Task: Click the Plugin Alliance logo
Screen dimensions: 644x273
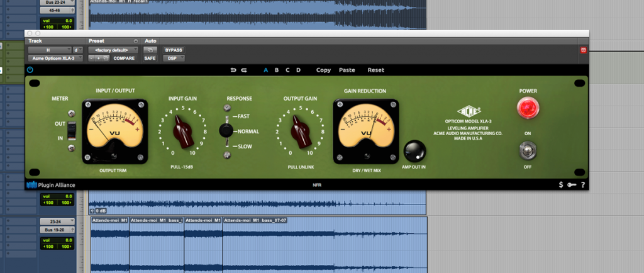Action: click(x=51, y=185)
